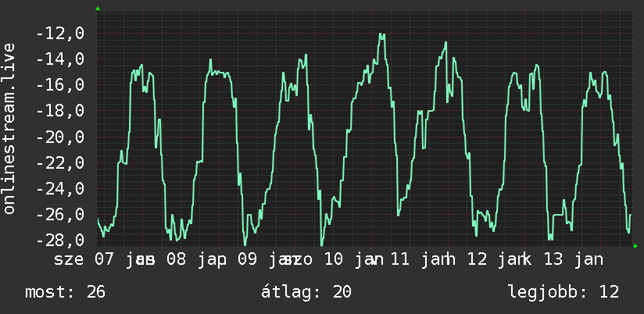Click the highest curve peak near -12

pos(382,36)
